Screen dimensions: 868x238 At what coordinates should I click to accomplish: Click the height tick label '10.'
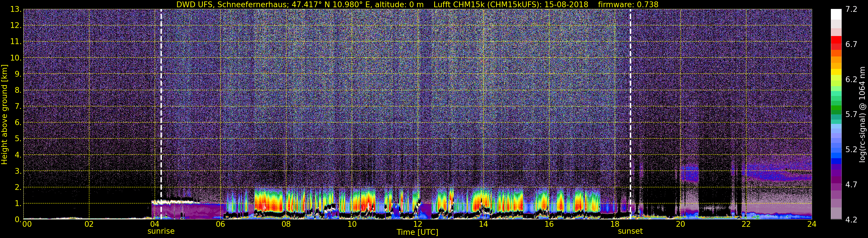tap(16, 58)
